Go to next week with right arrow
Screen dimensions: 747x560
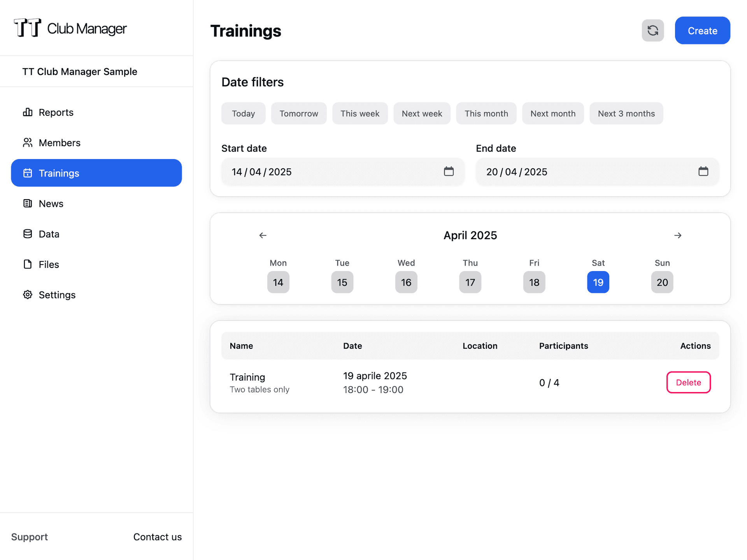(678, 235)
